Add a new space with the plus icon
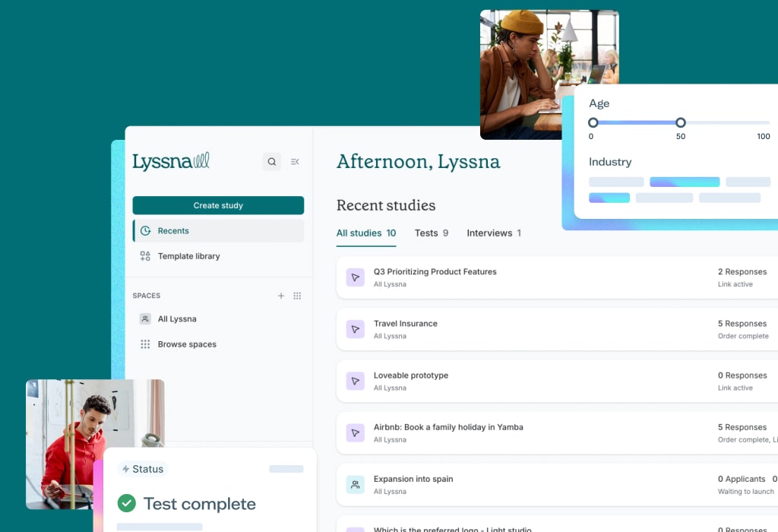The width and height of the screenshot is (778, 532). click(x=281, y=296)
